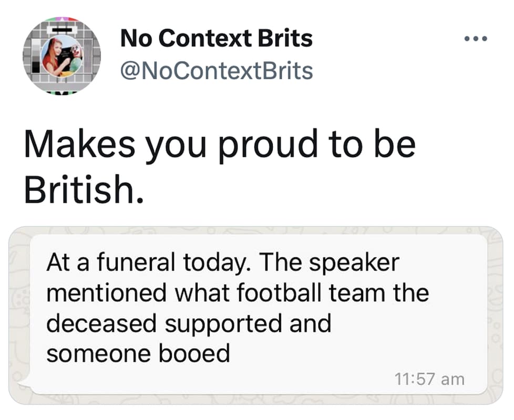Tap the first line of the WhatsApp message
Image resolution: width=514 pixels, height=420 pixels.
tap(223, 262)
